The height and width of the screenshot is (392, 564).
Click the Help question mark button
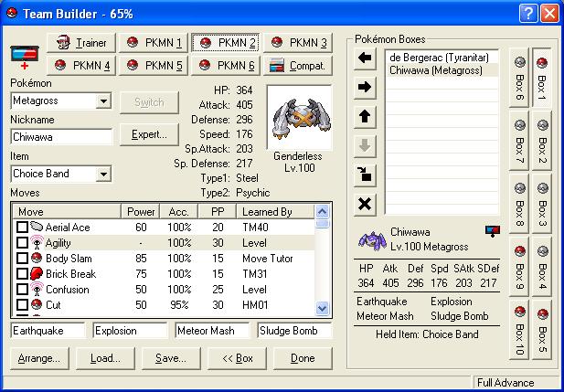(x=528, y=14)
